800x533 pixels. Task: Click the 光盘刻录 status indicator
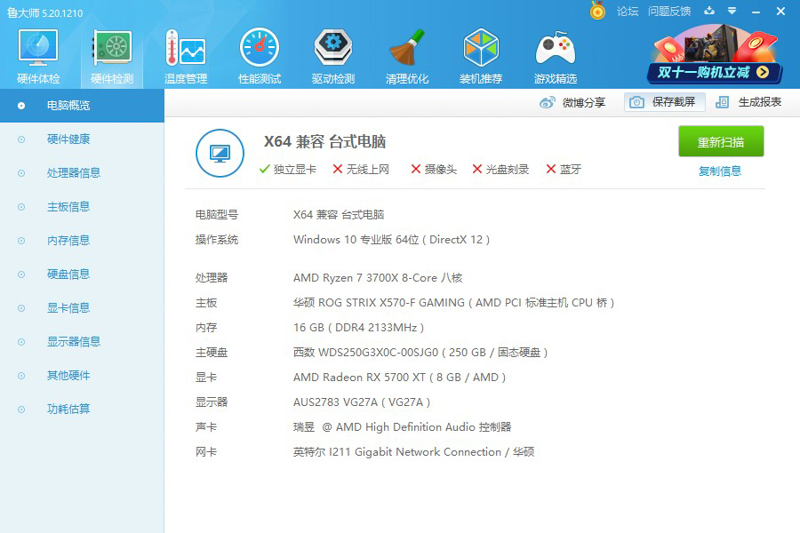coord(501,169)
